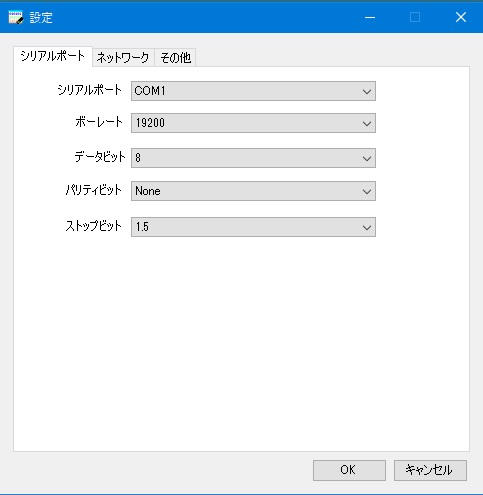This screenshot has width=483, height=495.
Task: Confirm settings with the OK button
Action: (349, 470)
